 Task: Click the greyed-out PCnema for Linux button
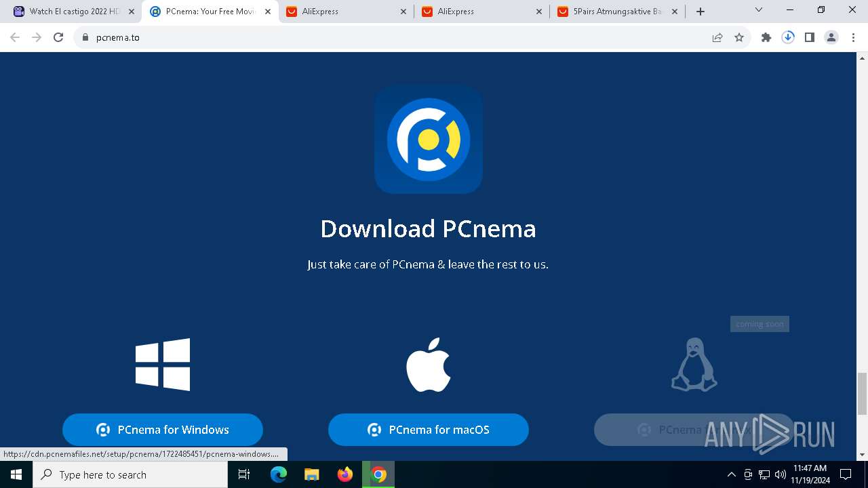(x=694, y=430)
